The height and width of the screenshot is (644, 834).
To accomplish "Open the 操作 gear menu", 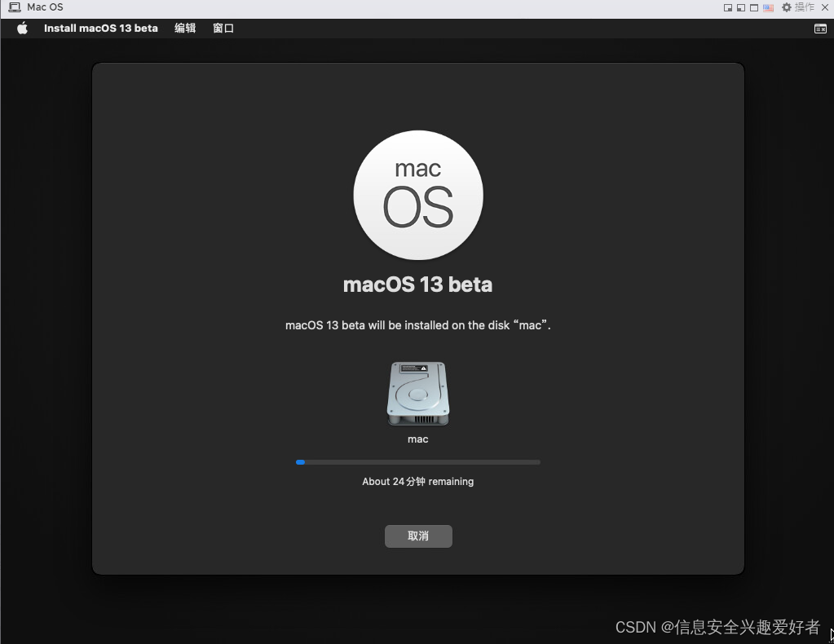I will 798,7.
